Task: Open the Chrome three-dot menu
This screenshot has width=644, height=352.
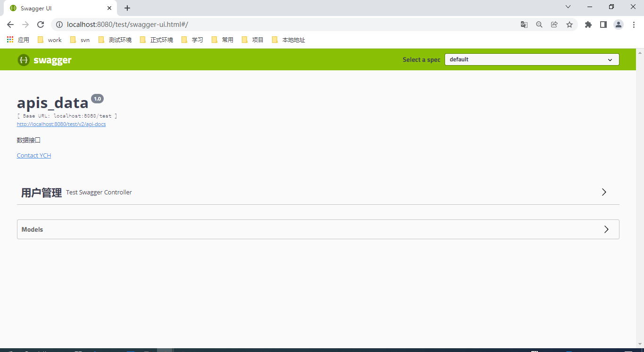Action: click(634, 25)
